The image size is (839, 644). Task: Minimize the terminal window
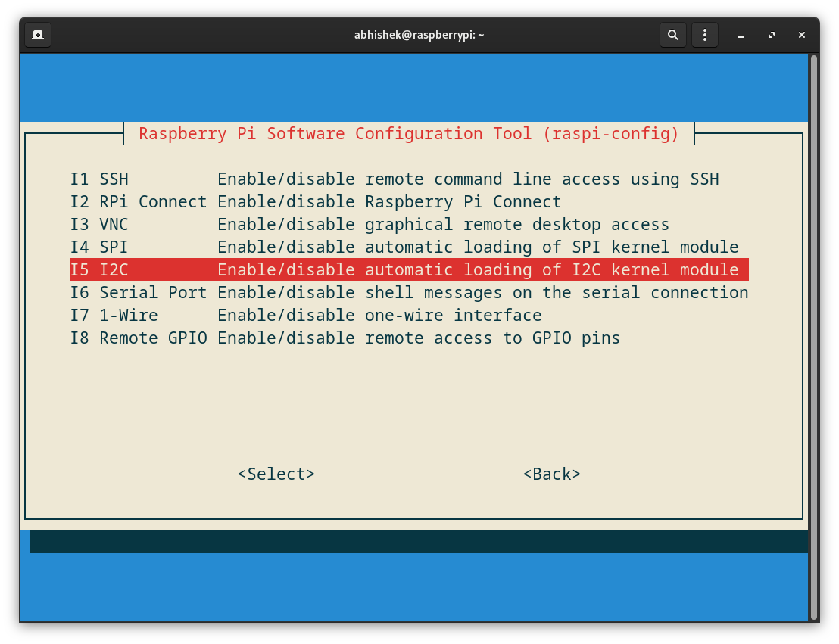point(741,35)
